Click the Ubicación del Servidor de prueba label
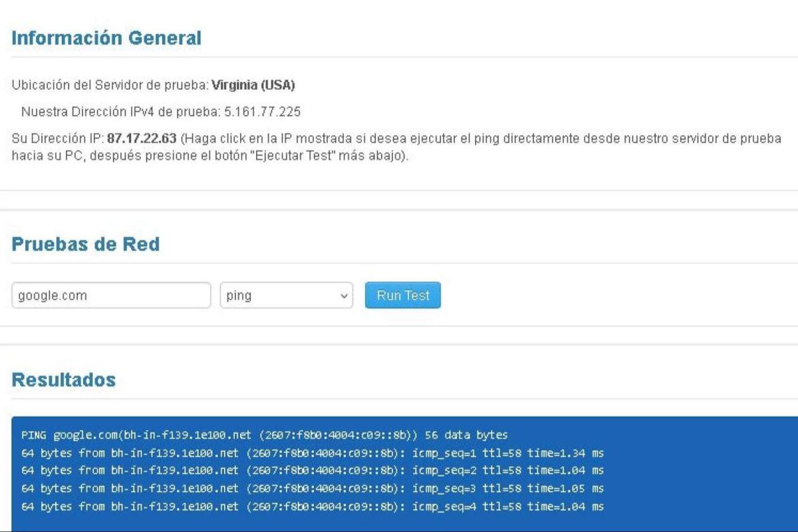 tap(110, 85)
